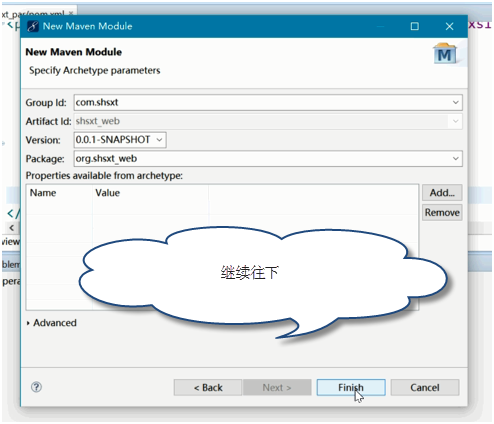Maximize the New Maven Module dialog

click(x=415, y=26)
